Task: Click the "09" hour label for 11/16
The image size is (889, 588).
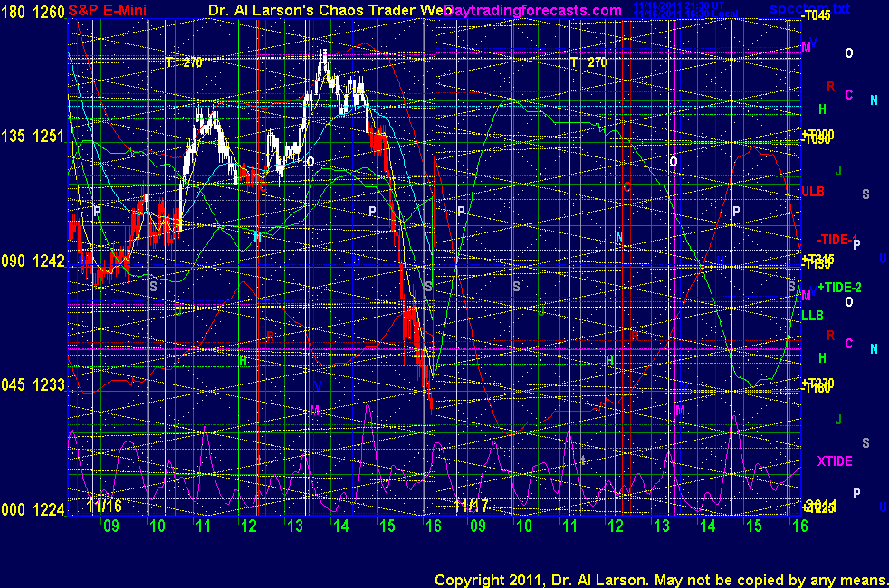Action: tap(111, 526)
